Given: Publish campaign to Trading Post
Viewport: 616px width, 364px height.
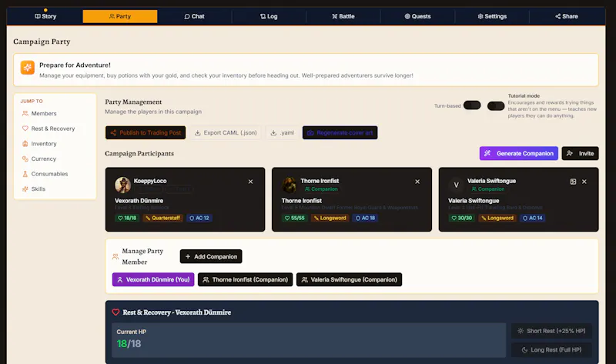Looking at the screenshot, I should [146, 132].
